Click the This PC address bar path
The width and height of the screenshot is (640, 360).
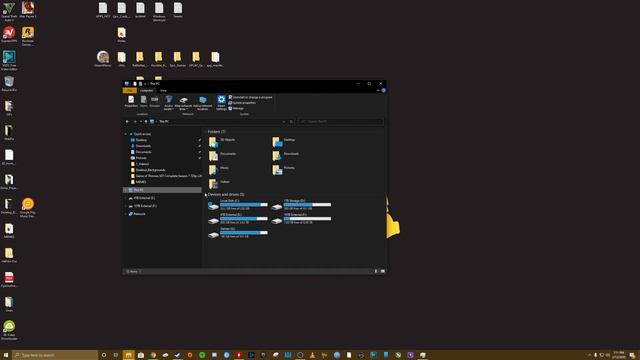[x=164, y=121]
